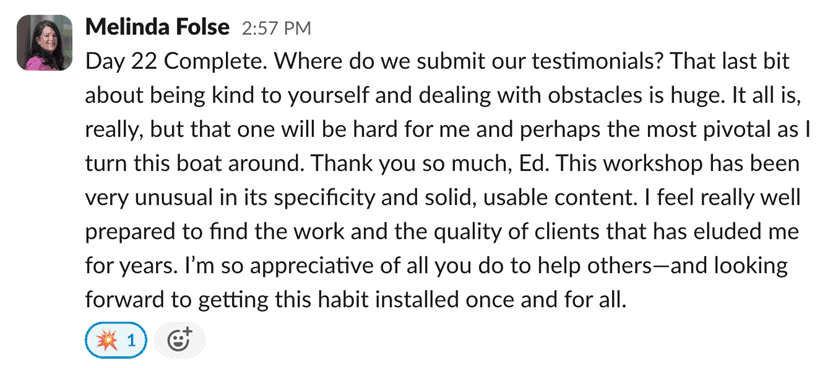838x368 pixels.
Task: Click the reaction count number 1
Action: click(131, 340)
